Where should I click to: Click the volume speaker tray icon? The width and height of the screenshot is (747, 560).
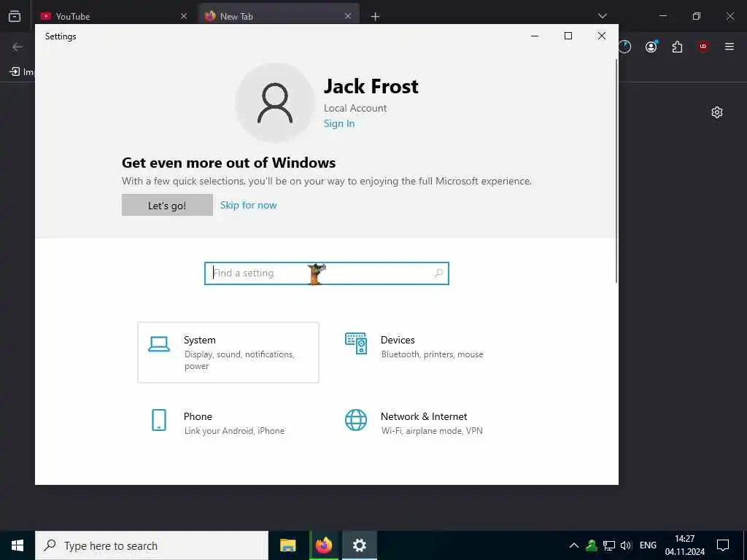pyautogui.click(x=626, y=545)
